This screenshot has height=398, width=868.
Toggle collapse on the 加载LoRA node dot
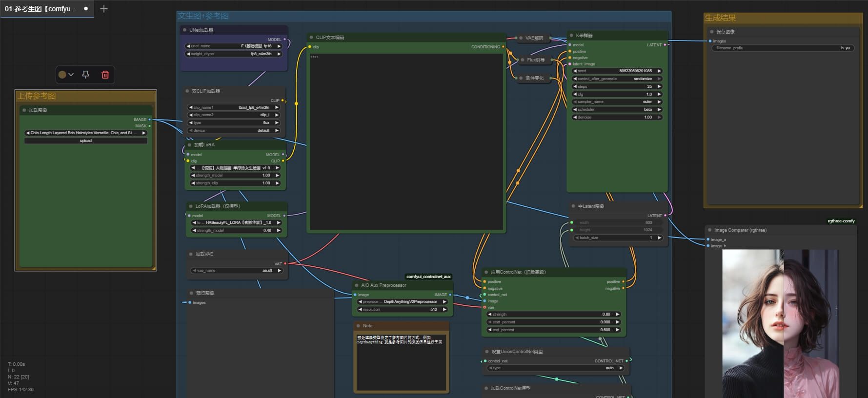pyautogui.click(x=190, y=145)
